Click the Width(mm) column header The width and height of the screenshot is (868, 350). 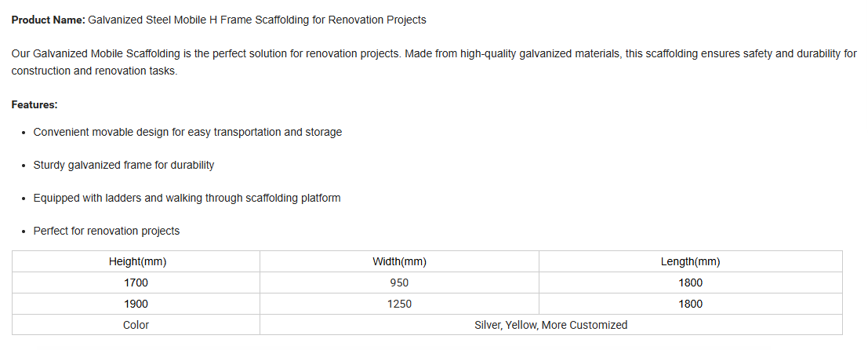(x=399, y=261)
